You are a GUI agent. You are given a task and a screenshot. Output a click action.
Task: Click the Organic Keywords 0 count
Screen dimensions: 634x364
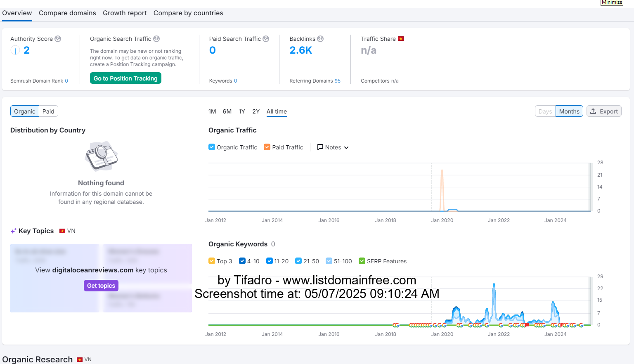pyautogui.click(x=273, y=244)
